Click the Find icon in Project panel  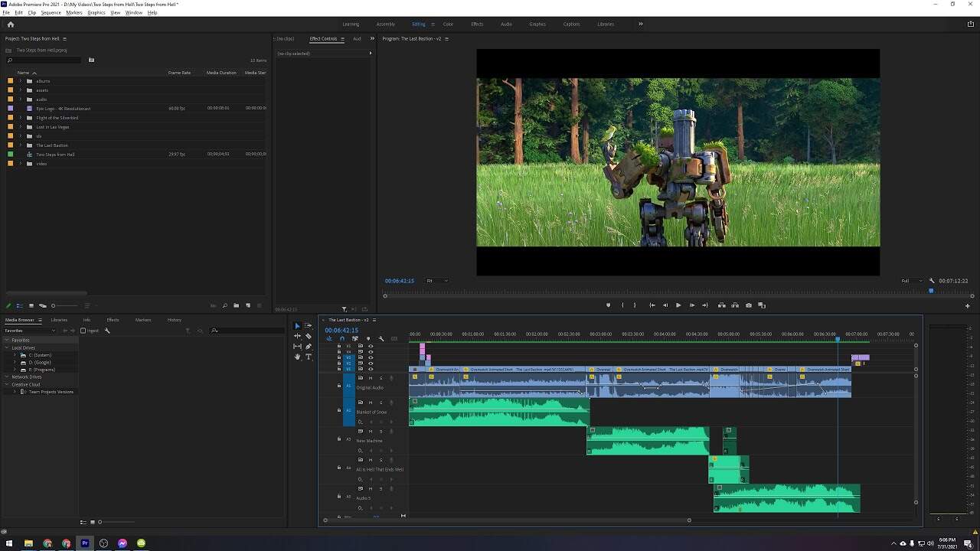(225, 306)
